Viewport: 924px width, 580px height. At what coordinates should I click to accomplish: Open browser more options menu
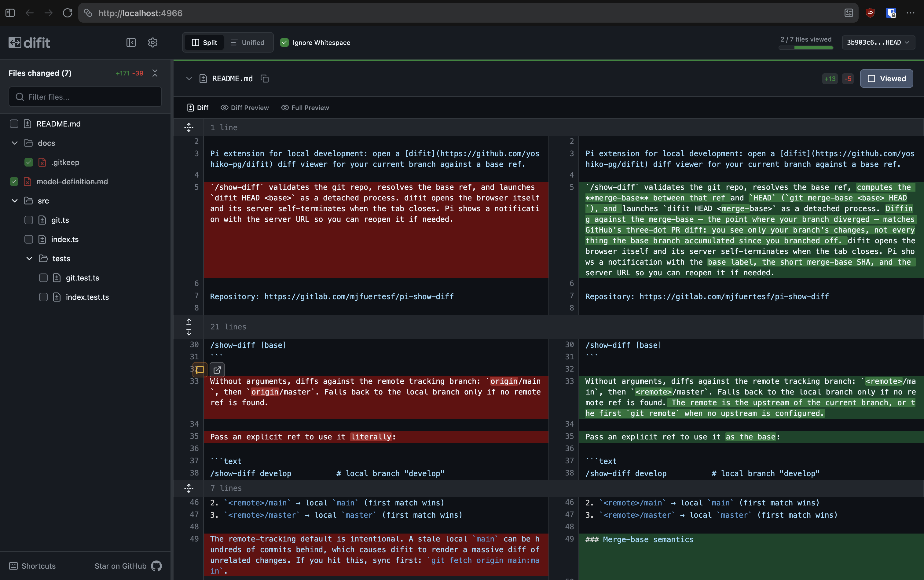[911, 13]
